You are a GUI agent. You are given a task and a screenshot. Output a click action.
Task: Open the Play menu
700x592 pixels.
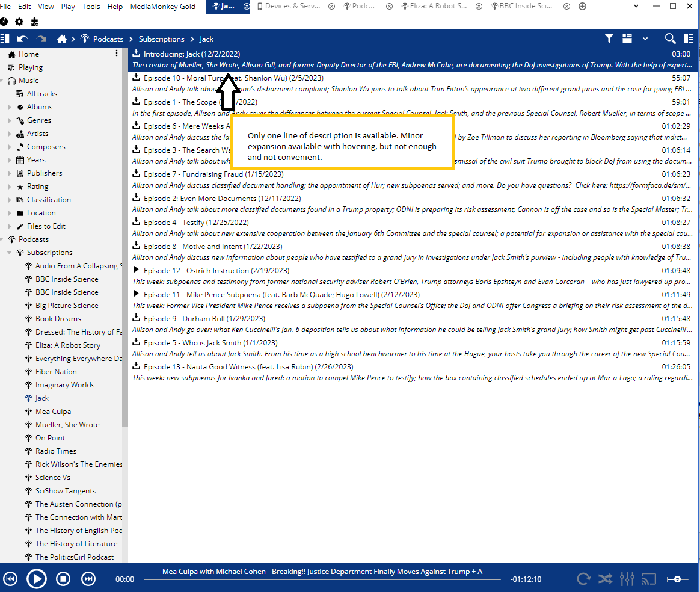pos(68,6)
